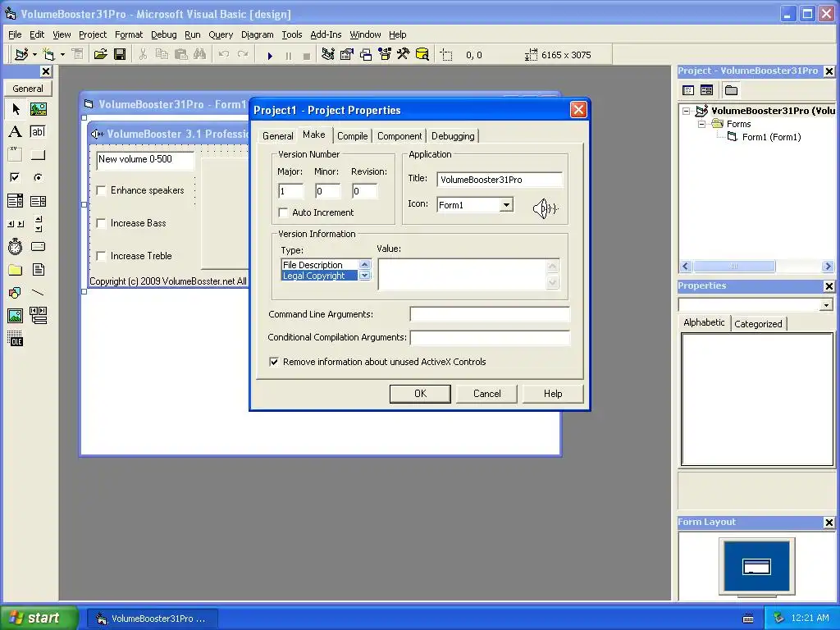Viewport: 840px width, 630px height.
Task: Tick the Increase Bass checkbox on Form1
Action: pos(101,223)
